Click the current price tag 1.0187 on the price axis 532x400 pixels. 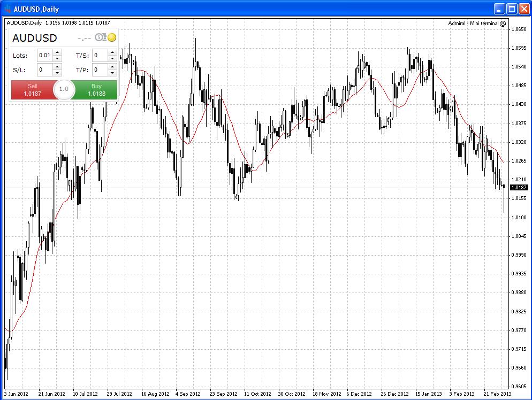tap(519, 188)
